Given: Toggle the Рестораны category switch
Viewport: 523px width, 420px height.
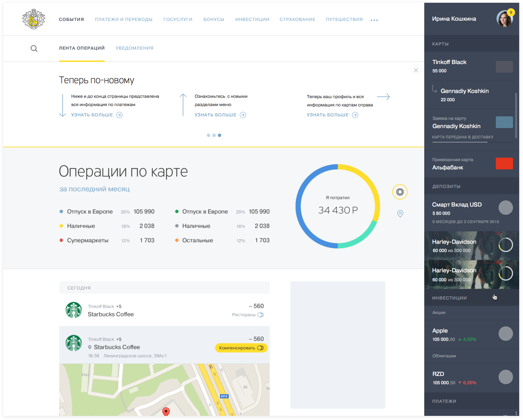Looking at the screenshot, I should [260, 315].
